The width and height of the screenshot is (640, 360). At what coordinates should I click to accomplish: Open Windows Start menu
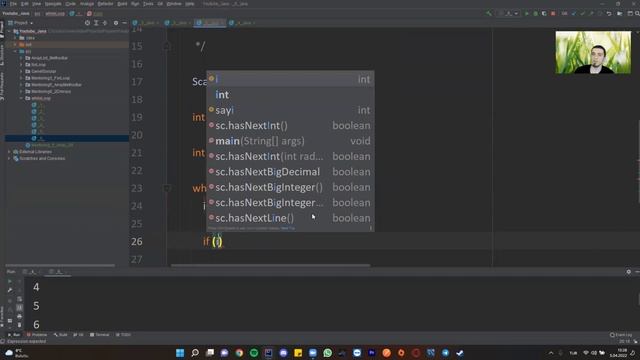[x=180, y=353]
